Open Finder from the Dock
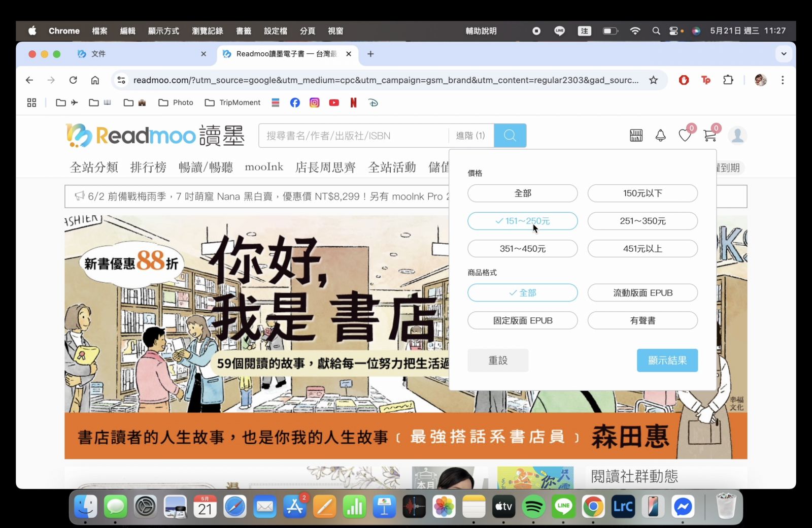Image resolution: width=812 pixels, height=528 pixels. pos(86,507)
